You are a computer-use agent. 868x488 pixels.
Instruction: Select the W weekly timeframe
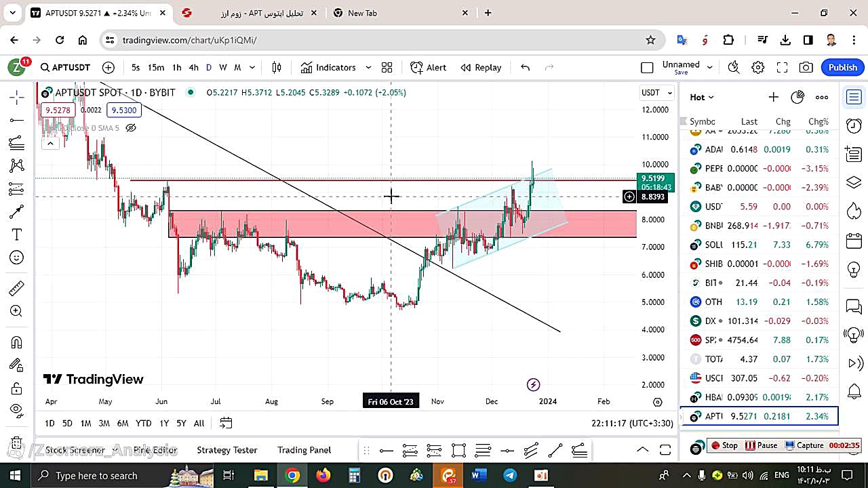(x=222, y=67)
